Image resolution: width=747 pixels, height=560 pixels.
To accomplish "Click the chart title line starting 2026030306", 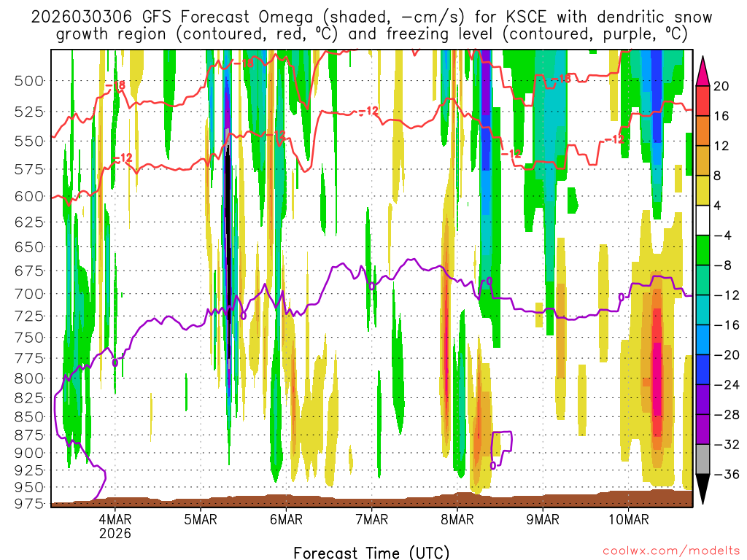I will 371,17.
